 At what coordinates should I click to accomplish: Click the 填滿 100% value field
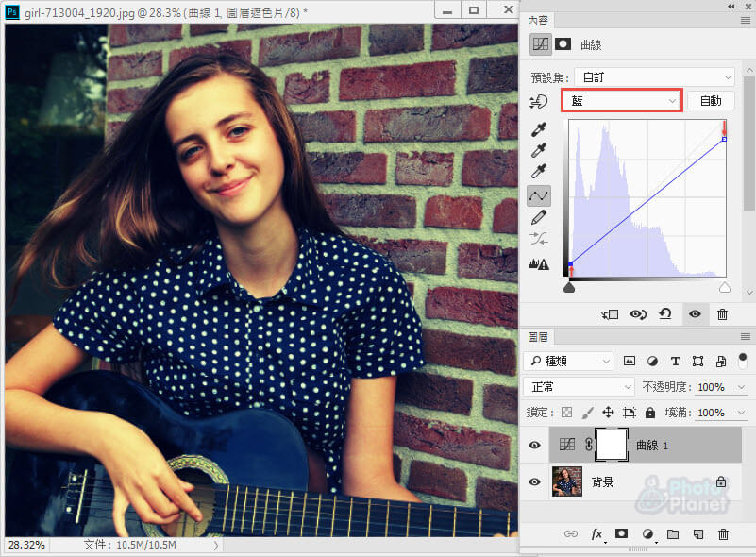coord(712,413)
